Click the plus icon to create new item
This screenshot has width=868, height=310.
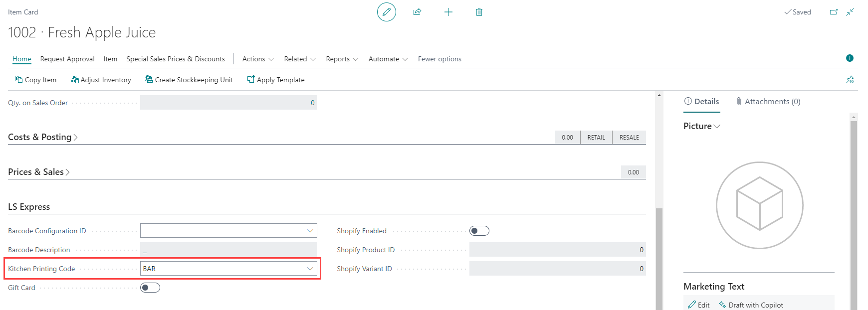tap(448, 12)
